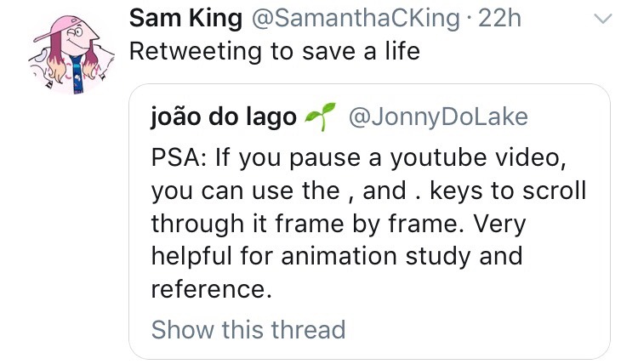Expand the tweet options chevron
This screenshot has width=638, height=364.
tap(601, 19)
